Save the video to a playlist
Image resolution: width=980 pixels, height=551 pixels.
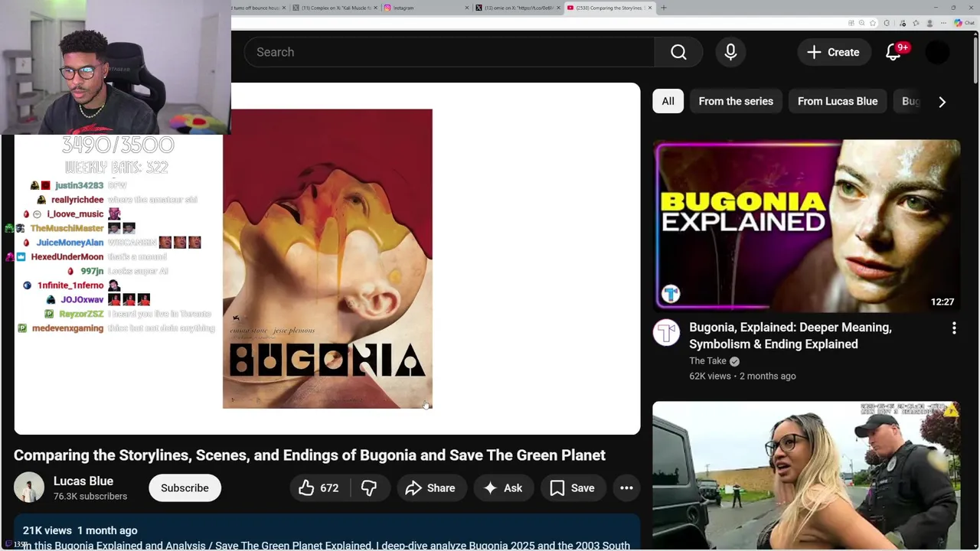(x=572, y=488)
